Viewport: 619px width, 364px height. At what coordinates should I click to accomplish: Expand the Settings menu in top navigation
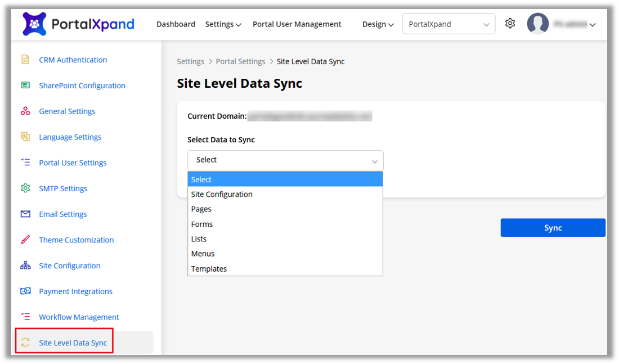223,24
